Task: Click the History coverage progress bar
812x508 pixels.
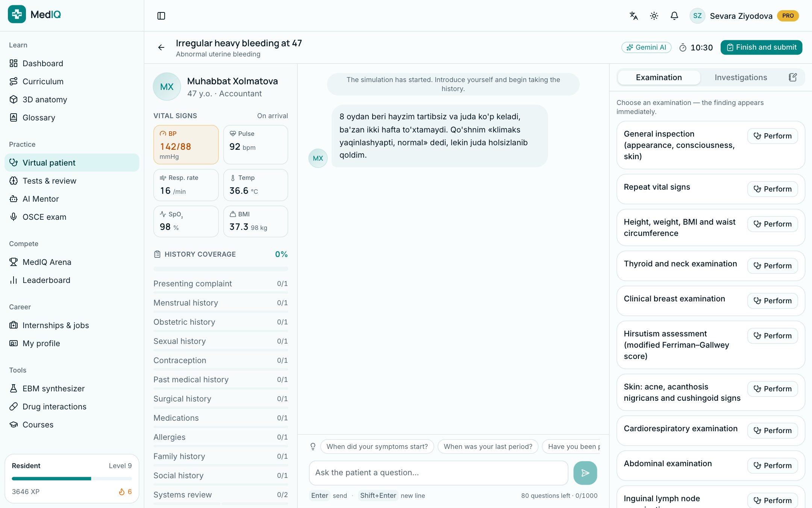Action: (x=221, y=269)
